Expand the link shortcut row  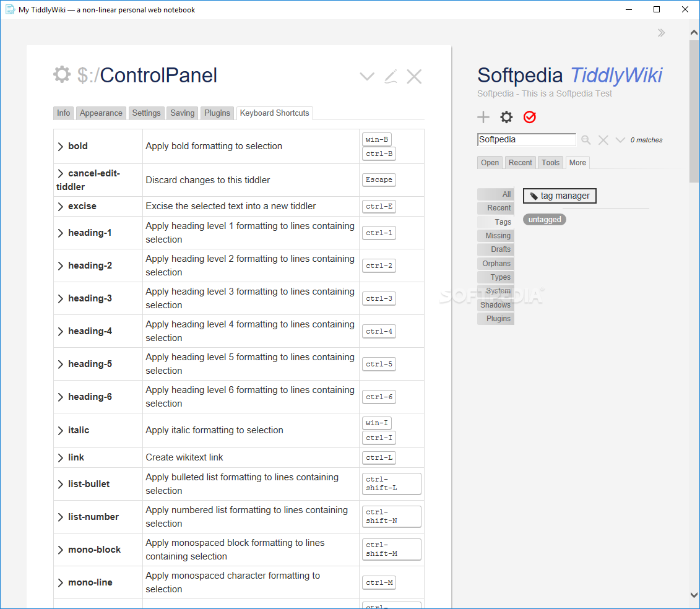click(61, 457)
